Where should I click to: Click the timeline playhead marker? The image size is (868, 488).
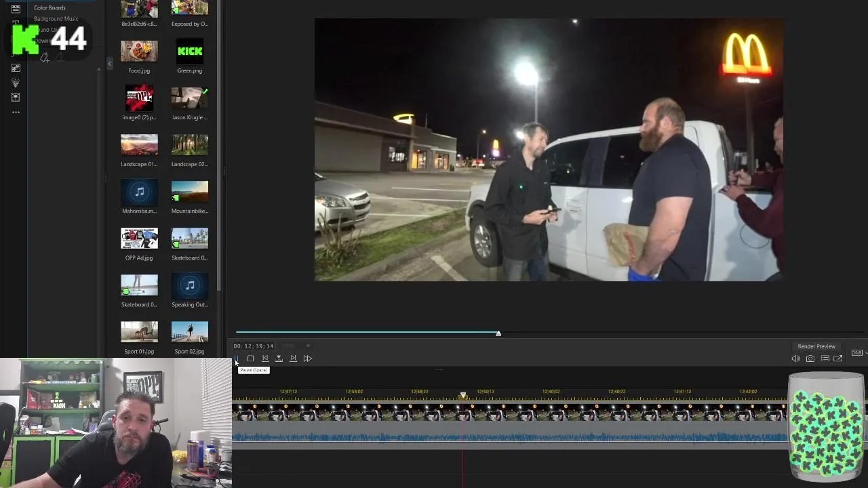[463, 395]
